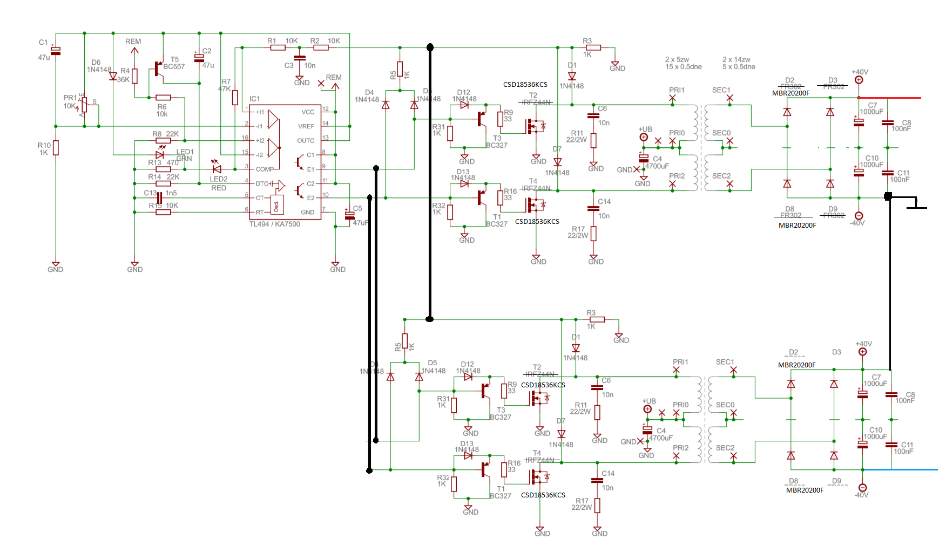The width and height of the screenshot is (946, 560).
Task: Click the R14 resistor symbol
Action: point(163,183)
